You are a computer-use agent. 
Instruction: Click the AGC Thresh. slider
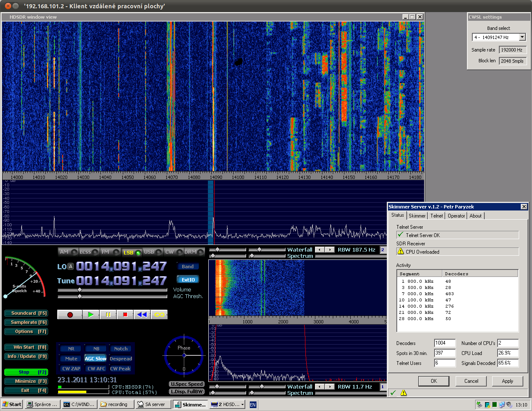tap(112, 296)
